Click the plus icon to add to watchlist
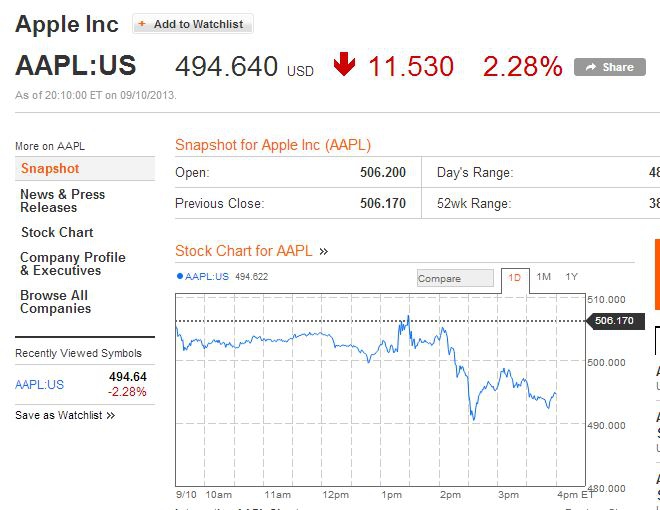This screenshot has height=510, width=660. pyautogui.click(x=142, y=25)
